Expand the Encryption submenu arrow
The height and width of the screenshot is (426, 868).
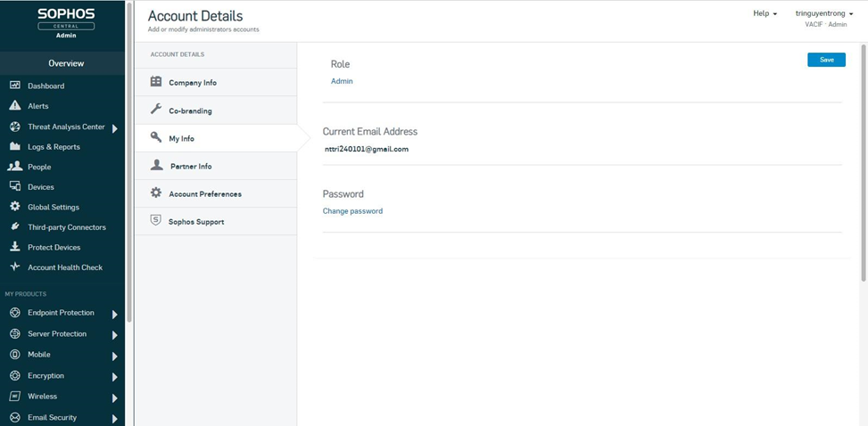coord(114,377)
